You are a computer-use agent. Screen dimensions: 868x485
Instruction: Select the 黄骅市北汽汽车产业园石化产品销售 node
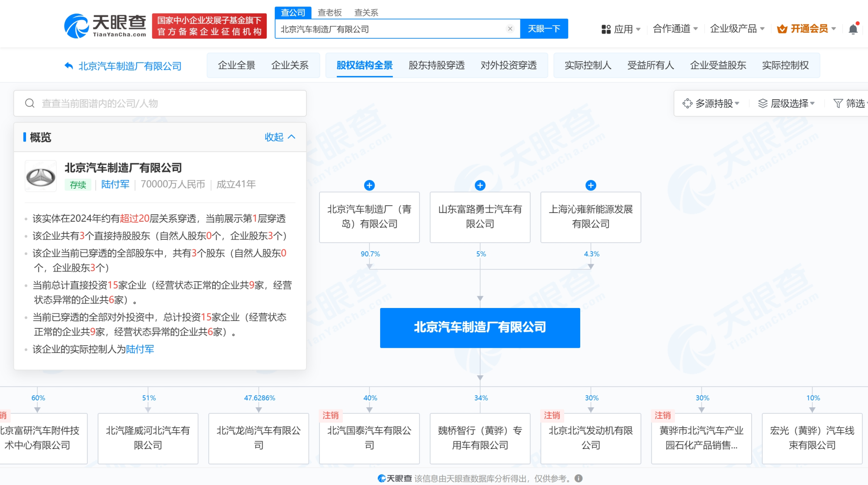(701, 438)
